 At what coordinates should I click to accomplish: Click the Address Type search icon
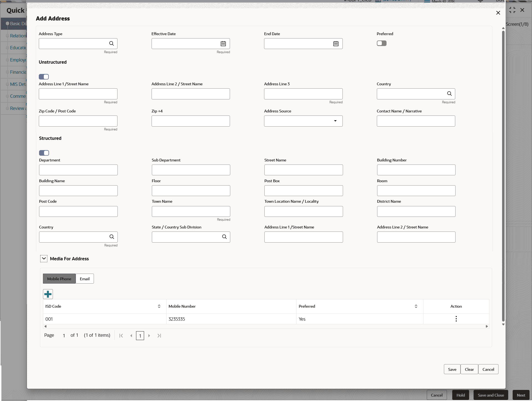[x=111, y=43]
